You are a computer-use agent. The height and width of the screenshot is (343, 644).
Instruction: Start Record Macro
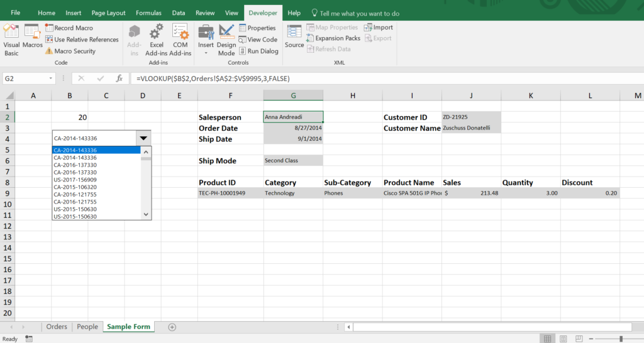tap(69, 28)
